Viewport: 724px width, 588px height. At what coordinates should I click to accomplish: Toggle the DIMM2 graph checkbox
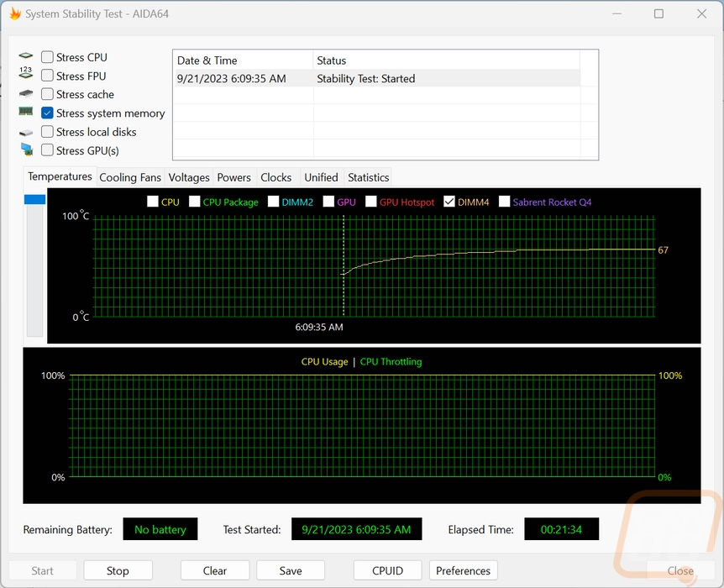click(x=273, y=202)
